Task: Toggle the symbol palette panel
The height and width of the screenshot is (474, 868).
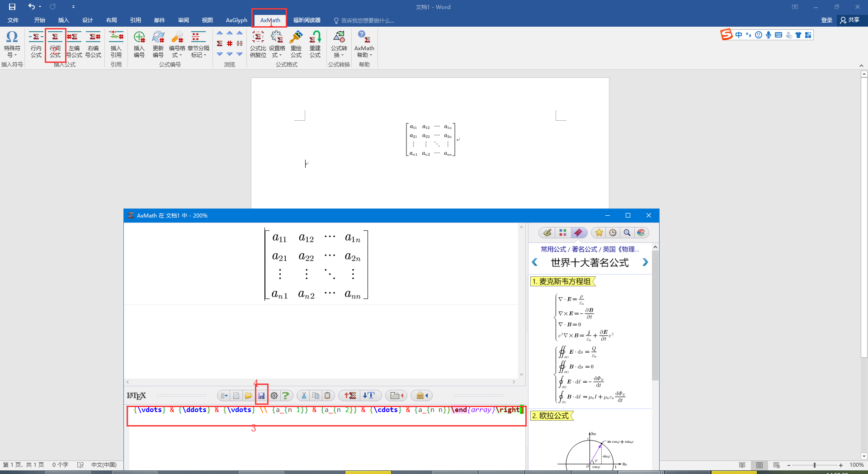Action: pos(562,232)
